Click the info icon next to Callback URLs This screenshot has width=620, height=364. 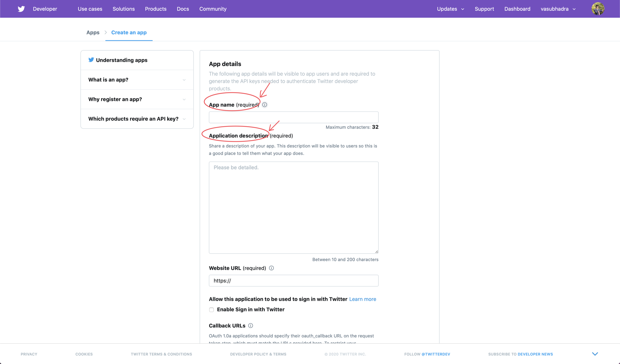coord(250,325)
